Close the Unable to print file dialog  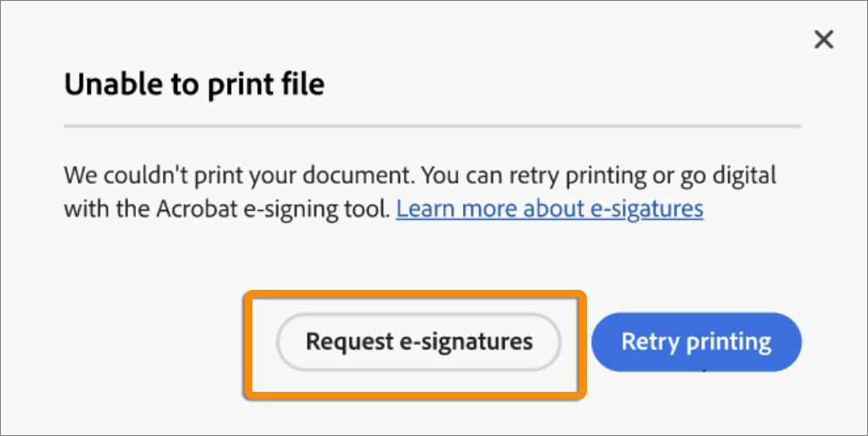pyautogui.click(x=823, y=39)
